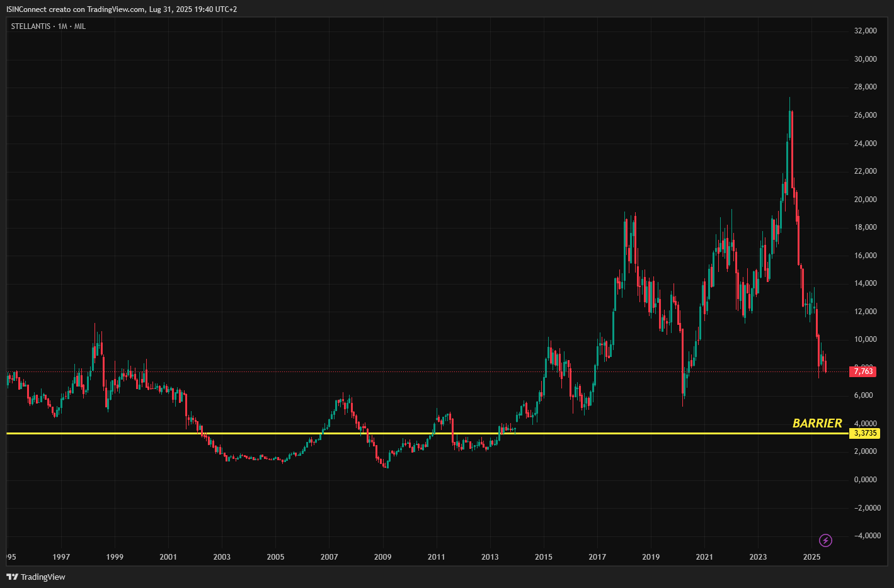Click the 2011 time axis label
Screen dimensions: 894x588
pyautogui.click(x=436, y=557)
